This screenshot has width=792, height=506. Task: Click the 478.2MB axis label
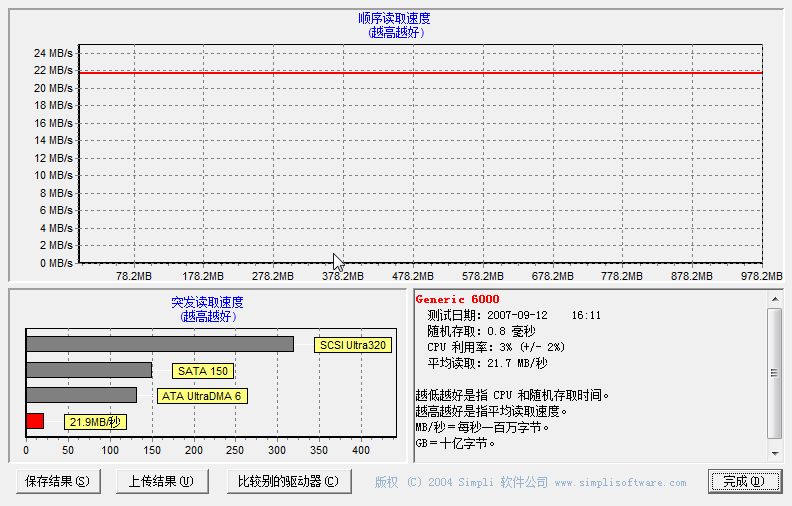pos(413,276)
